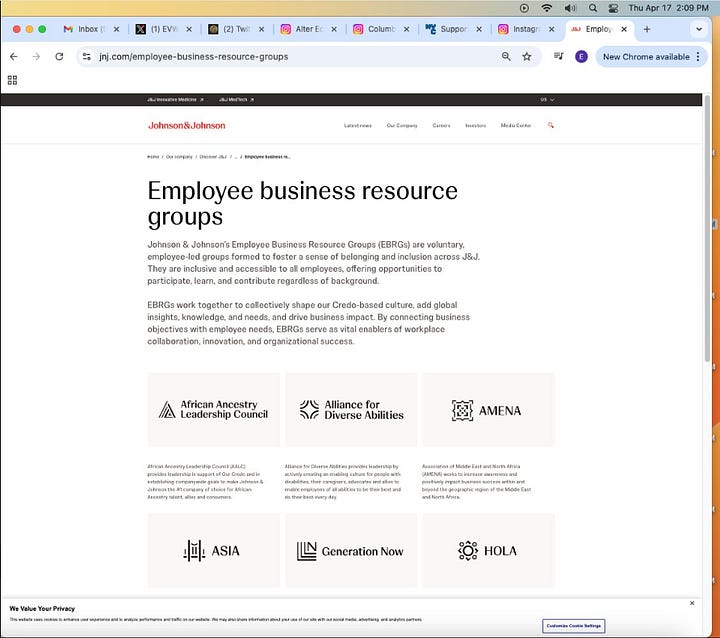Image resolution: width=720 pixels, height=638 pixels.
Task: Bookmark this page with the star icon
Action: click(x=527, y=56)
